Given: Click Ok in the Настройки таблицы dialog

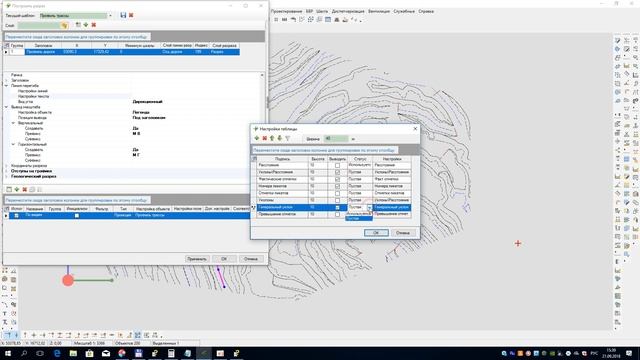Looking at the screenshot, I should [x=376, y=233].
